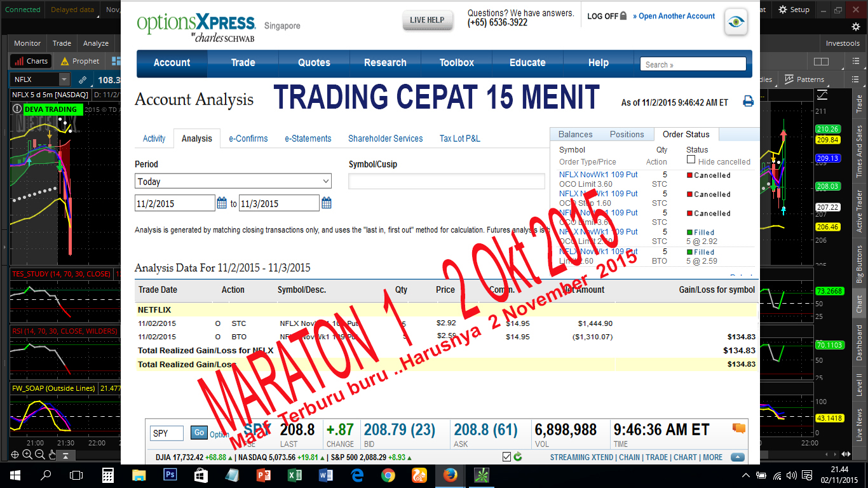Viewport: 868px width, 488px height.
Task: Click the crosshair tool under thinkorswim chart
Action: [x=15, y=454]
